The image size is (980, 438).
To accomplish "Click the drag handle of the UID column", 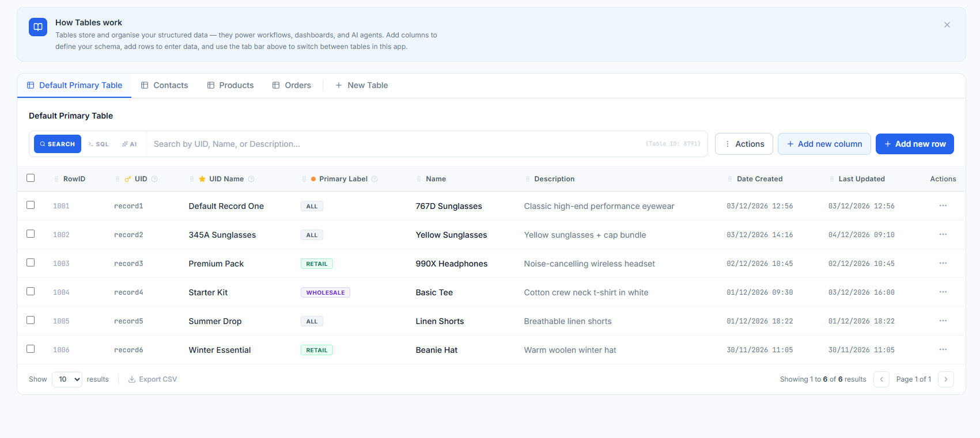I will pos(118,179).
